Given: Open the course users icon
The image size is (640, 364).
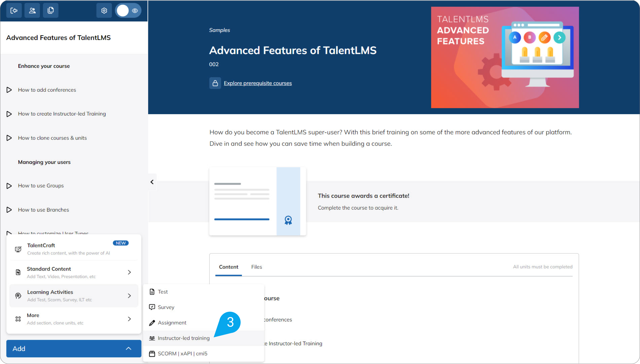Looking at the screenshot, I should click(32, 11).
